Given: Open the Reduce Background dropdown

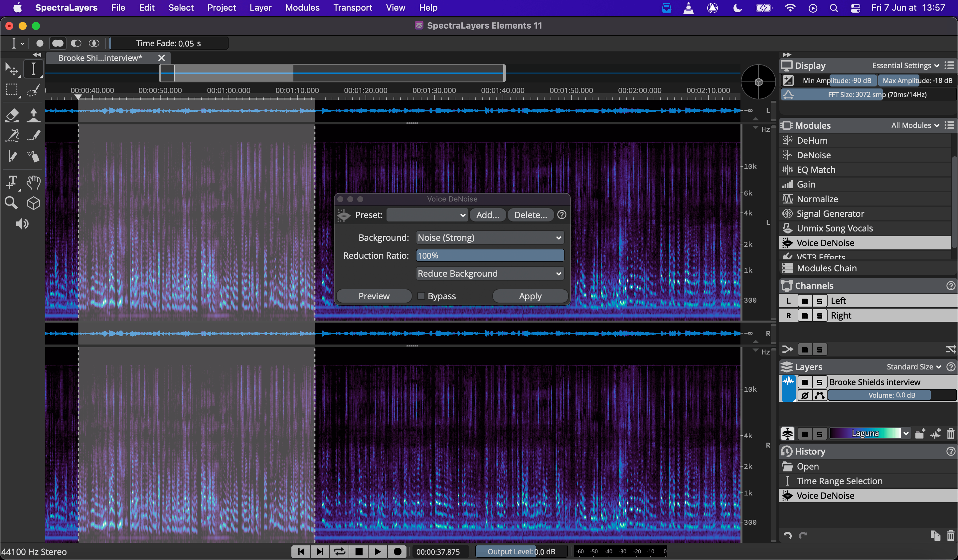Looking at the screenshot, I should (490, 274).
